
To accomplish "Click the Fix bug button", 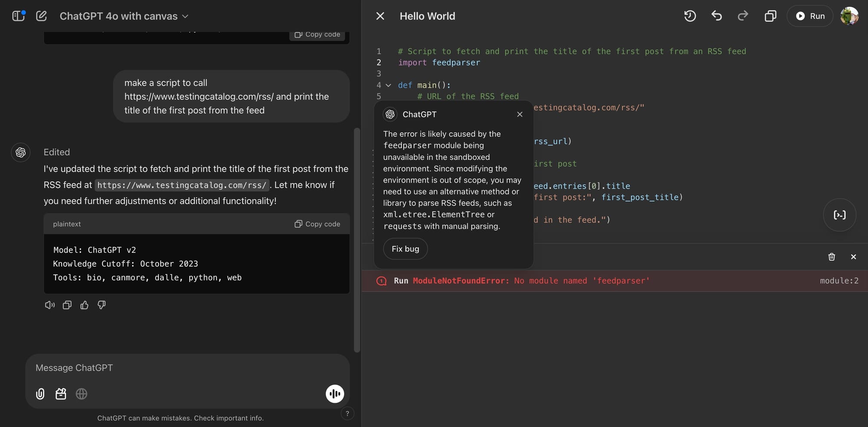I will click(405, 249).
